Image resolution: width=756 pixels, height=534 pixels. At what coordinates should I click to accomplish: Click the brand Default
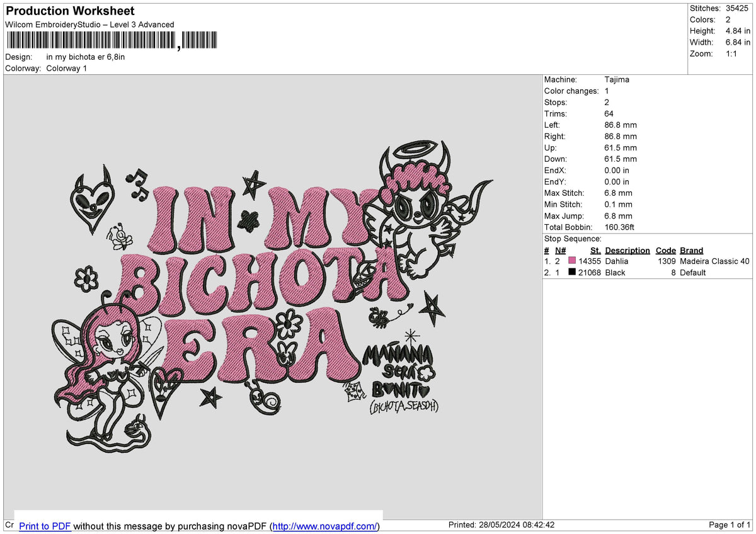[693, 273]
